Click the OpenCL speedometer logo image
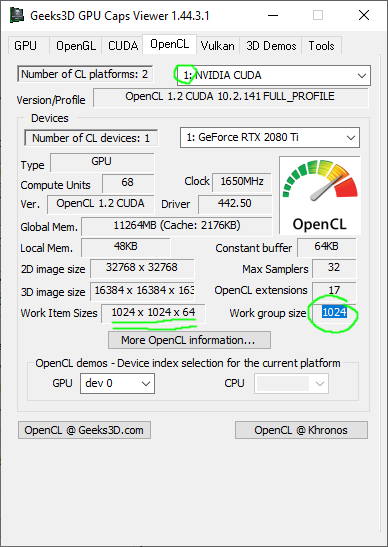The width and height of the screenshot is (388, 547). (x=320, y=195)
